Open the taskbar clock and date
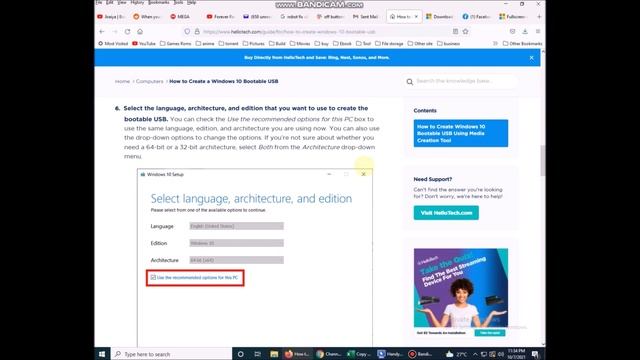The height and width of the screenshot is (360, 640). tap(517, 354)
